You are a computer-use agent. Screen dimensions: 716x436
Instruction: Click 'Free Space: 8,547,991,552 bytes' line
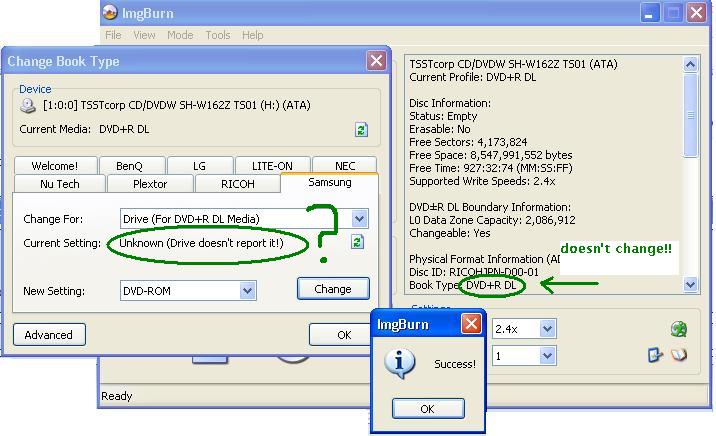click(490, 155)
